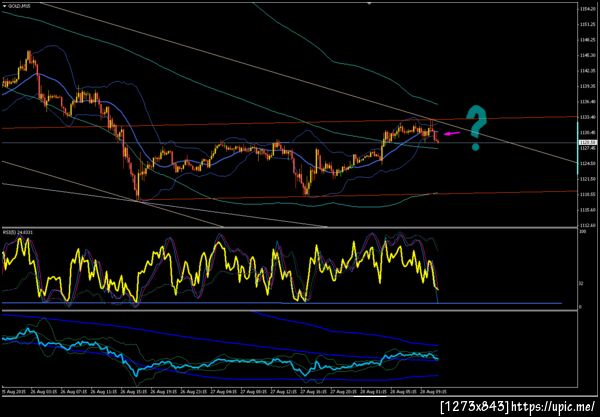This screenshot has width=600, height=417.
Task: Click the 28 Aug 09:15 time label
Action: tap(434, 392)
